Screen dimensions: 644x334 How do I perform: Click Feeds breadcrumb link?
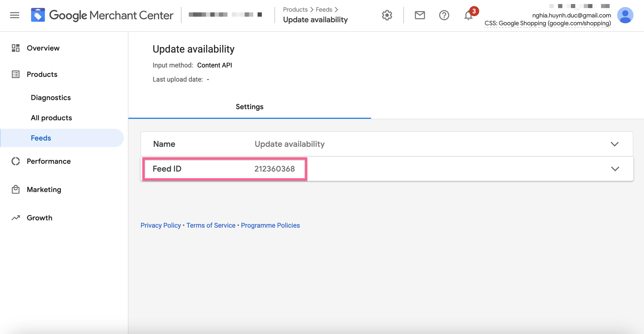tap(324, 10)
